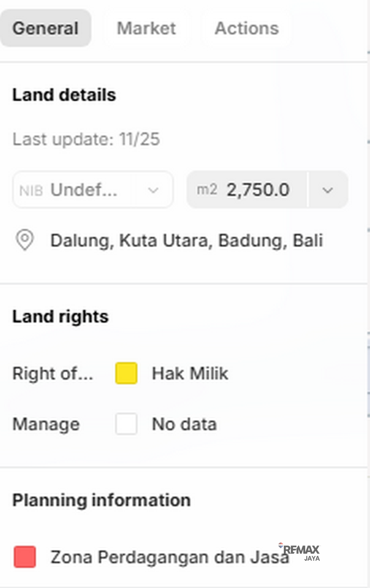Click the Last update 11/25 text
The height and width of the screenshot is (588, 370).
coord(86,140)
